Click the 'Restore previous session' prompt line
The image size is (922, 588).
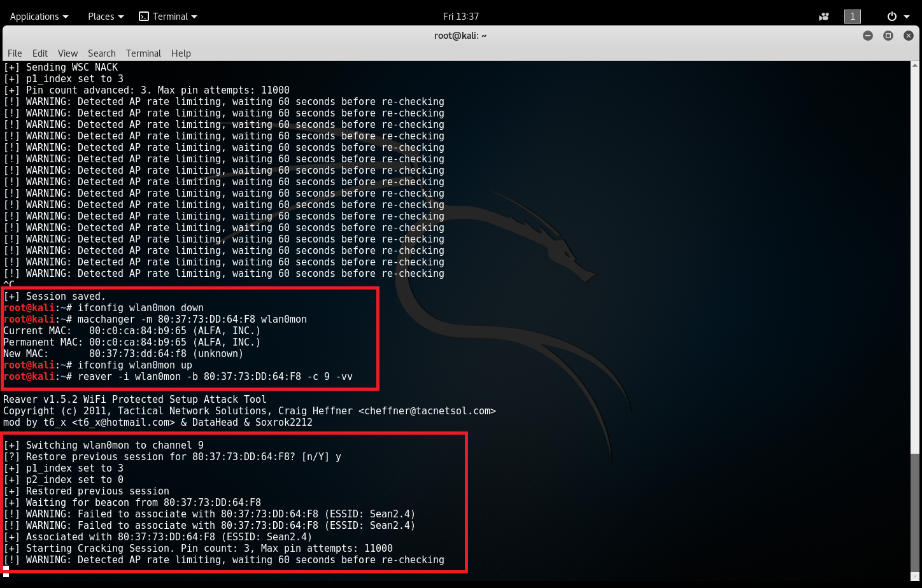pyautogui.click(x=172, y=457)
